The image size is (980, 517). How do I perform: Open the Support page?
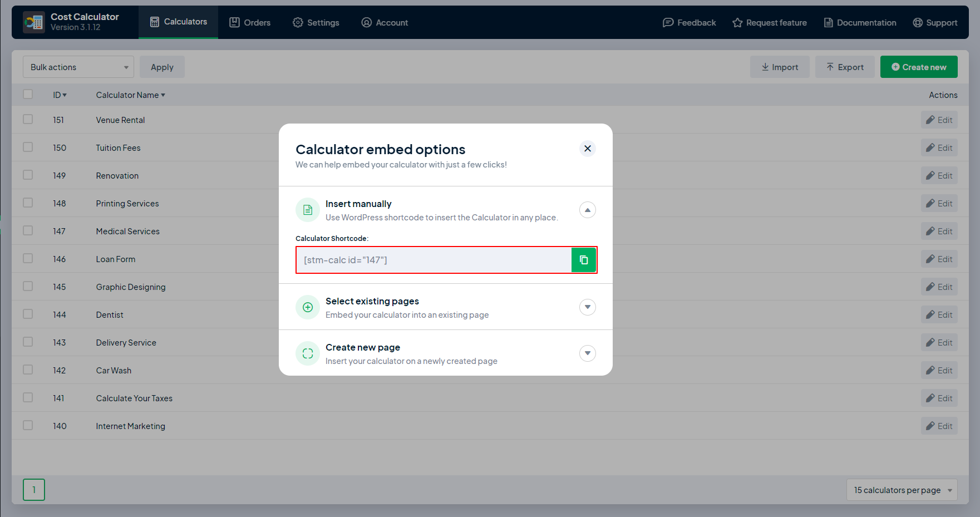coord(935,22)
